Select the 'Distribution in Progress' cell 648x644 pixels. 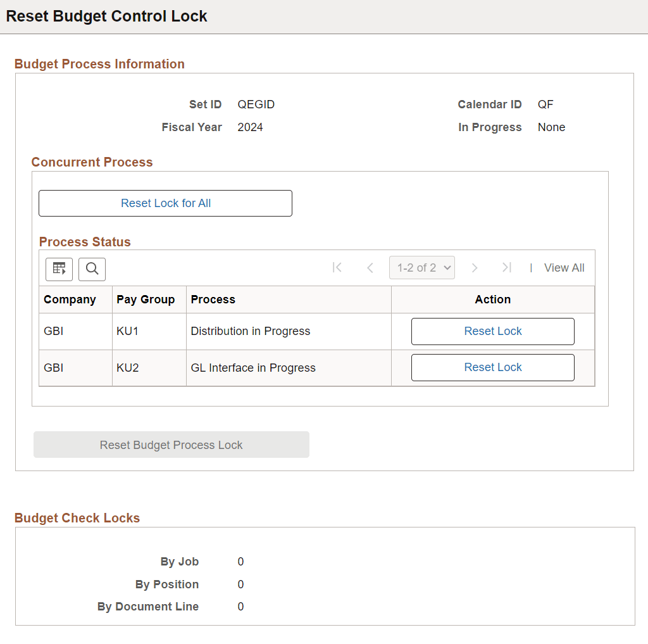(x=249, y=331)
